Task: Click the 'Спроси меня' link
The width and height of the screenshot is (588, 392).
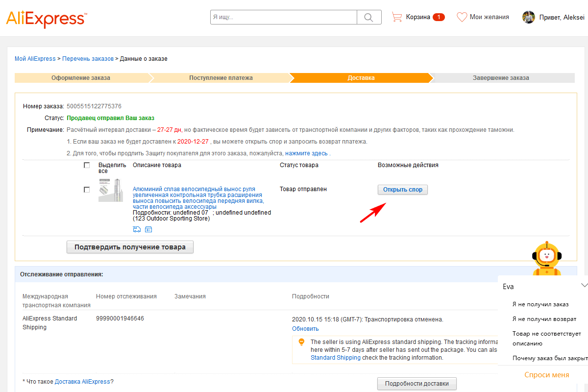Action: 547,375
